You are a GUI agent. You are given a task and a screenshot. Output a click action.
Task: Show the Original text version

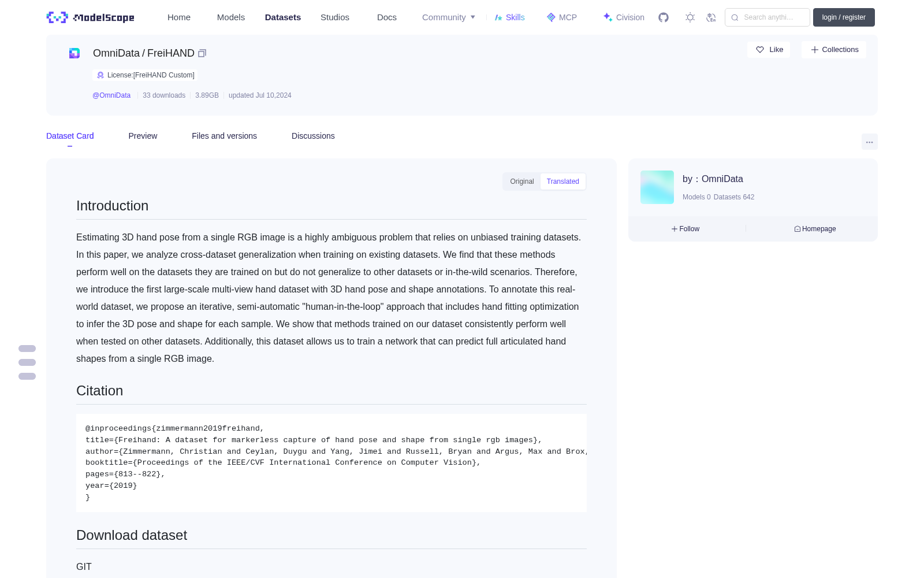(522, 181)
